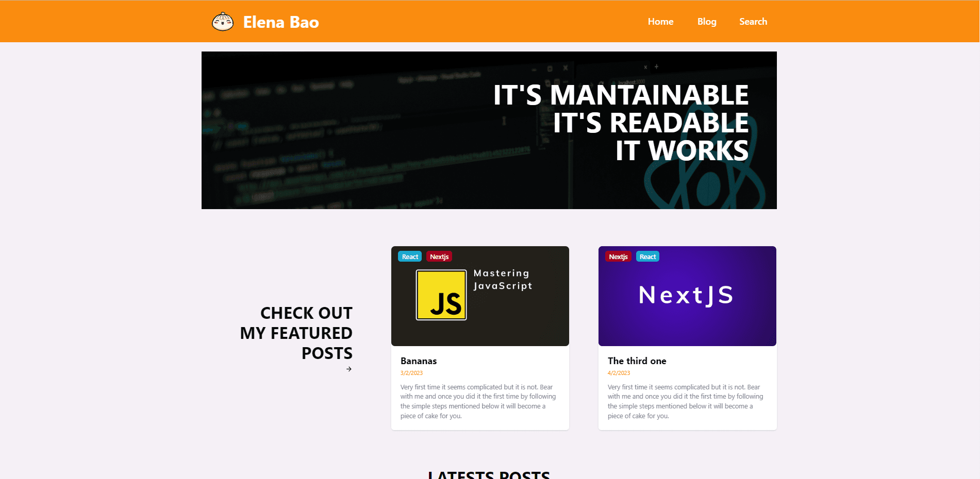Click the 4/2/2023 date on third post

619,373
